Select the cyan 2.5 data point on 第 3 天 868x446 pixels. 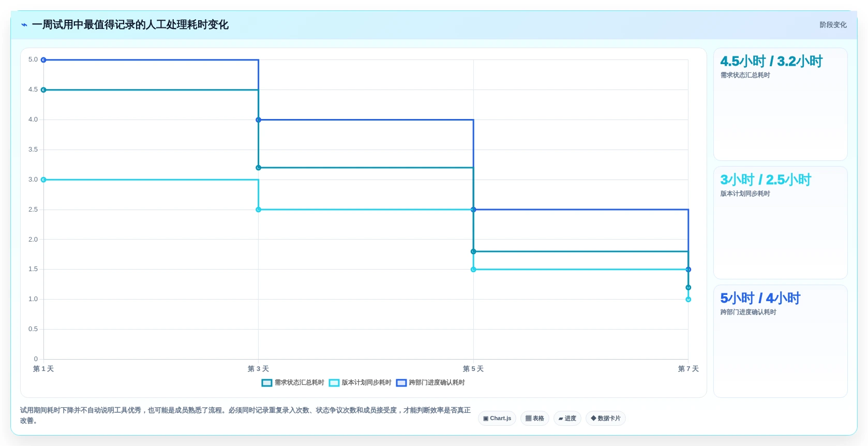click(x=259, y=210)
